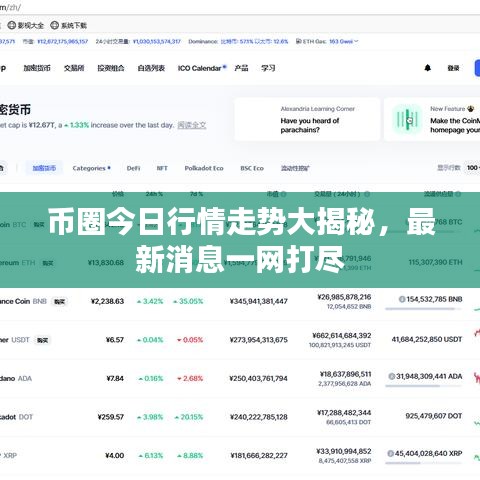Click the 阅读全文 read more link
The width and height of the screenshot is (480, 480).
point(192,125)
